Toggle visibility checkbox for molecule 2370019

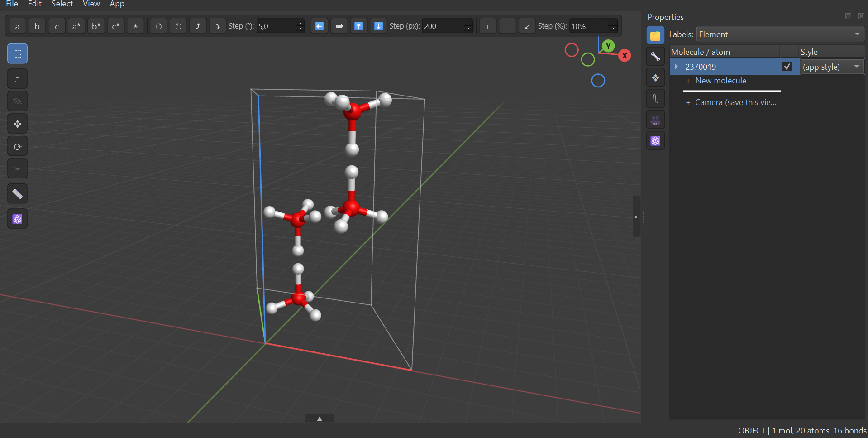pos(787,67)
